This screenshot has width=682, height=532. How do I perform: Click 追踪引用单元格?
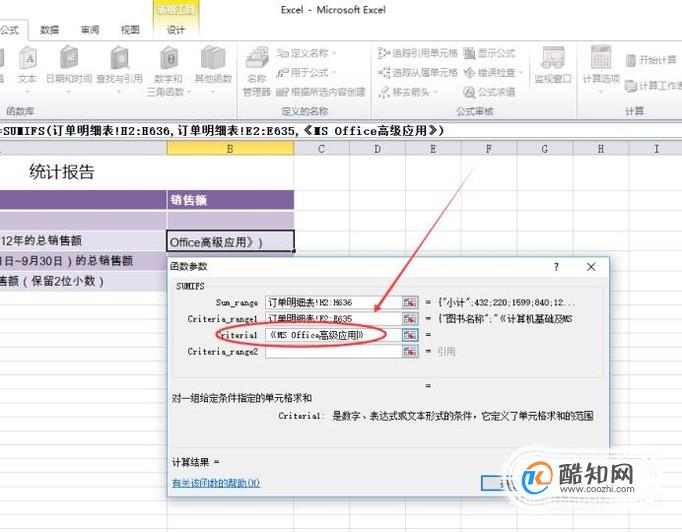click(418, 53)
